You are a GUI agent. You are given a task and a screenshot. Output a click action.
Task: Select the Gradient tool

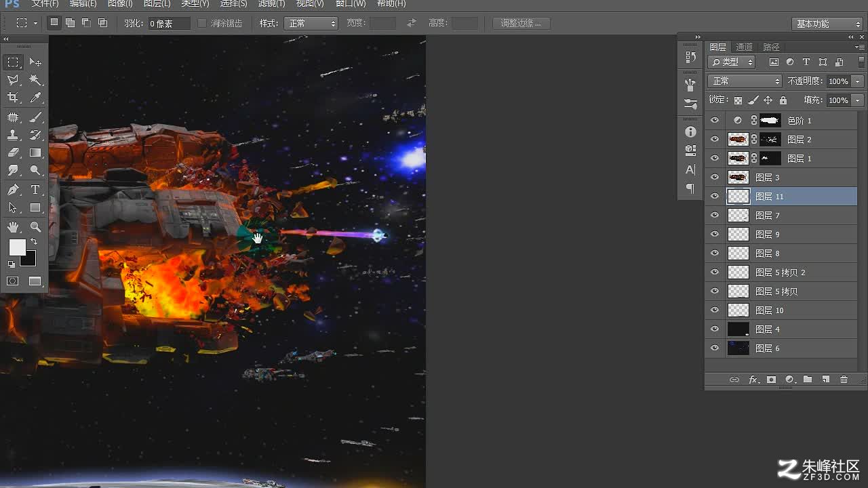[35, 153]
